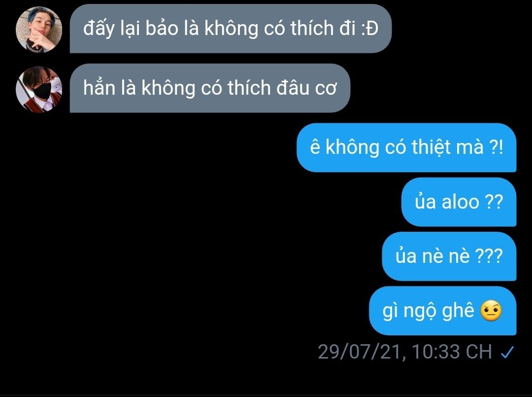Click the '?!' ending the first blue message

496,148
